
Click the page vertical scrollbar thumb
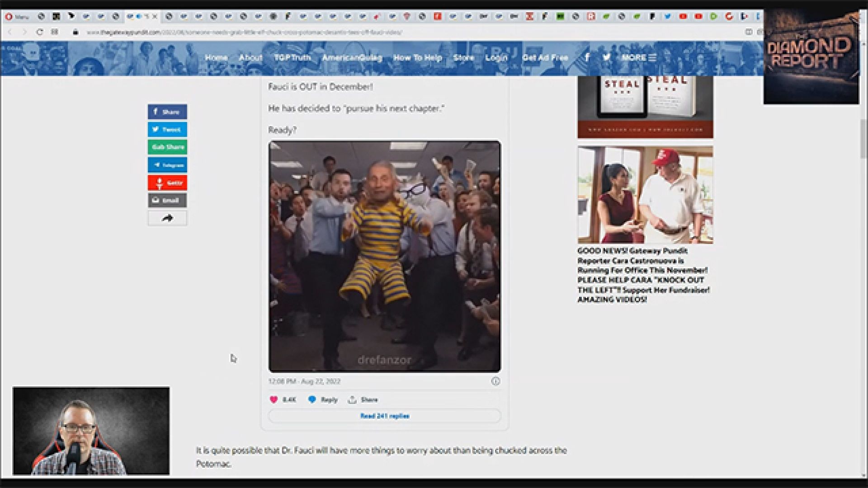[x=863, y=139]
